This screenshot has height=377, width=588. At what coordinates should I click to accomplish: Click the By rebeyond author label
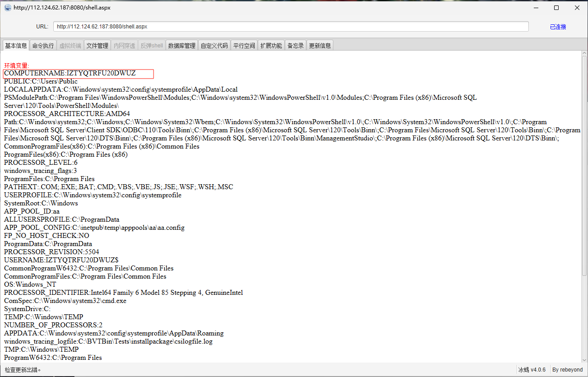click(568, 370)
